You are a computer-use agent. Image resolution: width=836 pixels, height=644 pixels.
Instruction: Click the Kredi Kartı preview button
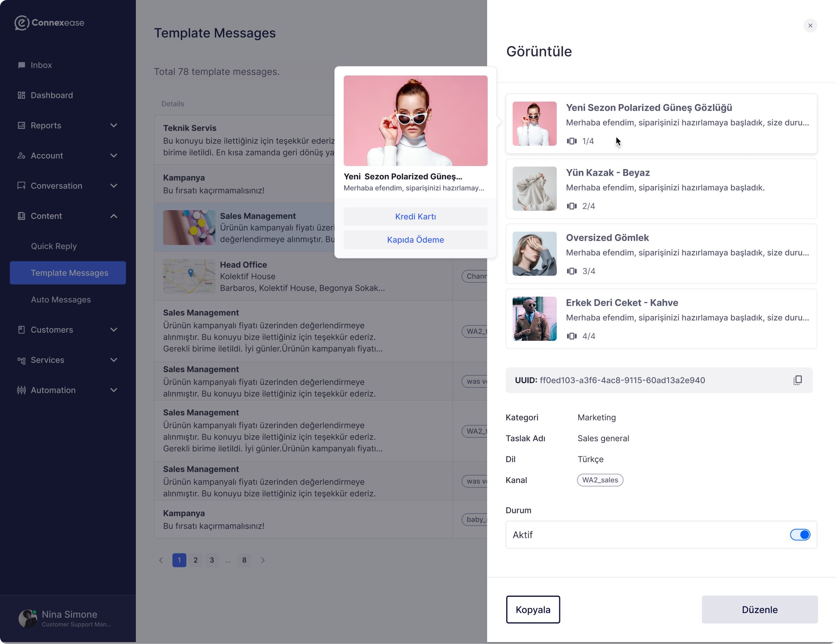click(x=415, y=217)
